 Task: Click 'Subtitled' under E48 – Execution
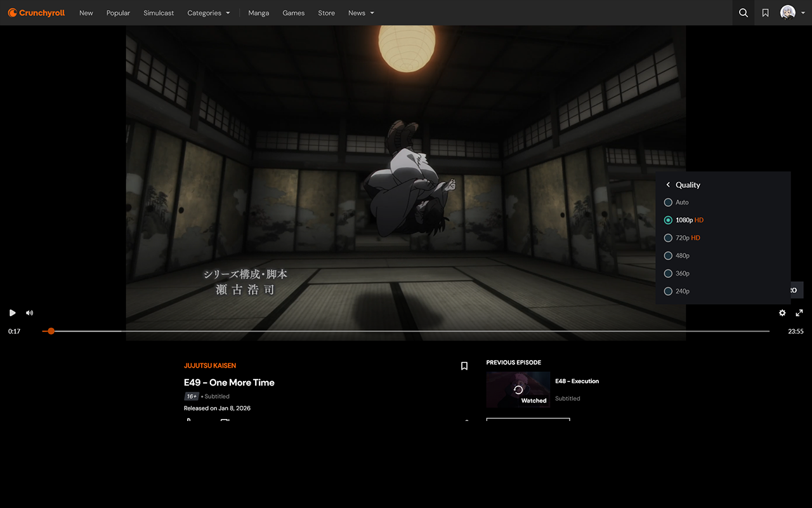pos(568,399)
